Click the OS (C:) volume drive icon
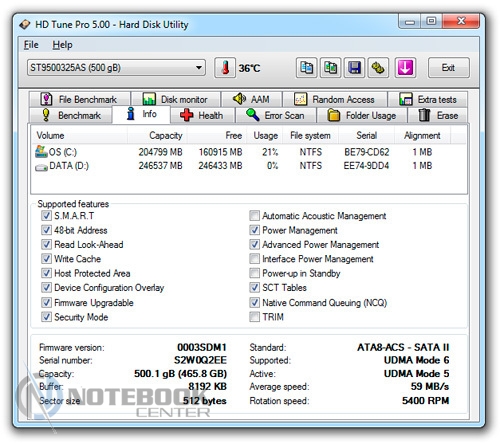This screenshot has width=500, height=444. [x=41, y=151]
